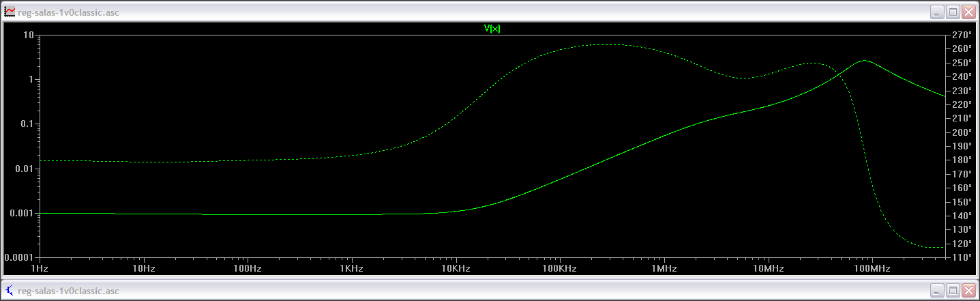The height and width of the screenshot is (301, 980).
Task: Close the schematic window
Action: (x=969, y=291)
